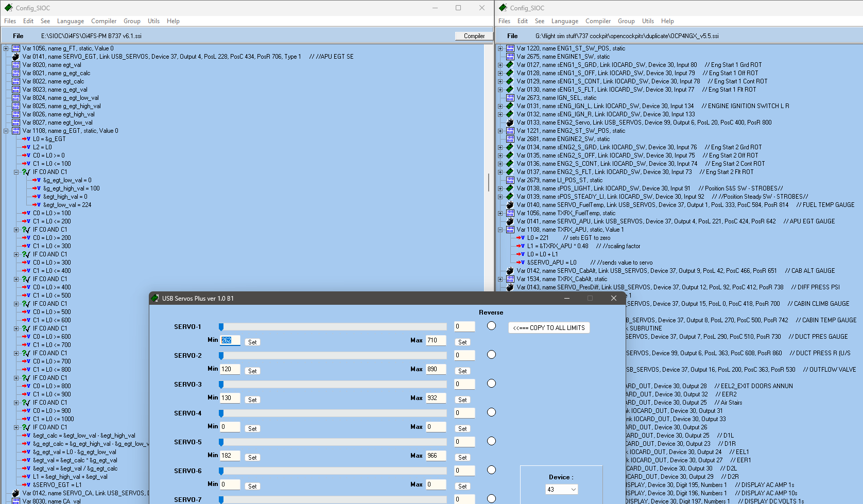863x504 pixels.
Task: Expand the Var 0127 sENG1_S_GRD tree node
Action: click(x=499, y=65)
